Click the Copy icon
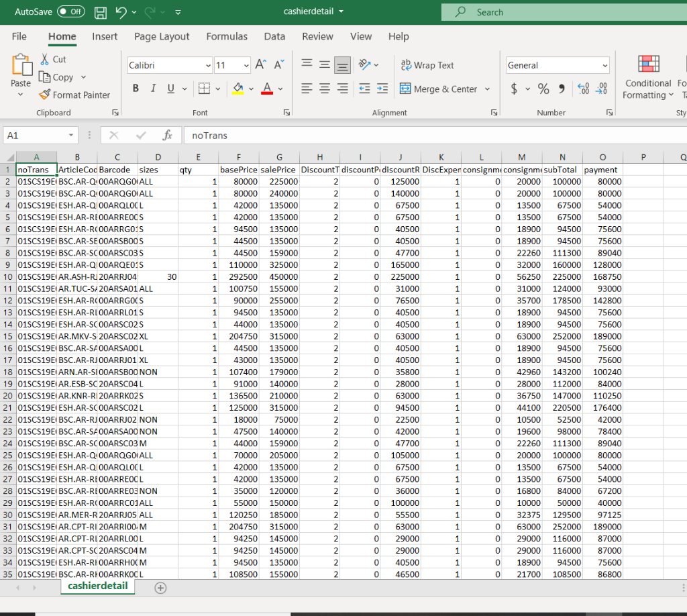The width and height of the screenshot is (687, 616). coord(45,77)
